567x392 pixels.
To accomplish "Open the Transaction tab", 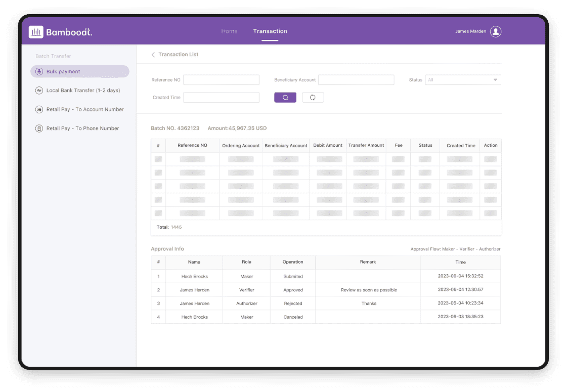I will pos(270,31).
